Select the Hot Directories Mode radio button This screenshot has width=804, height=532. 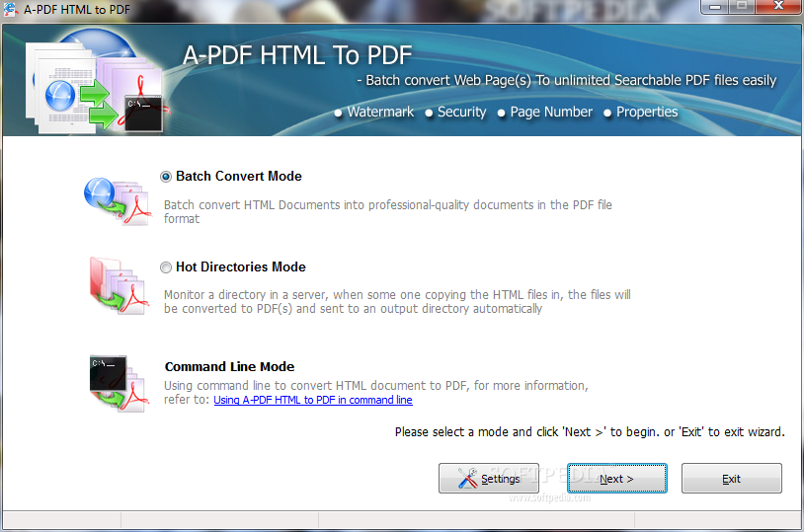point(166,267)
